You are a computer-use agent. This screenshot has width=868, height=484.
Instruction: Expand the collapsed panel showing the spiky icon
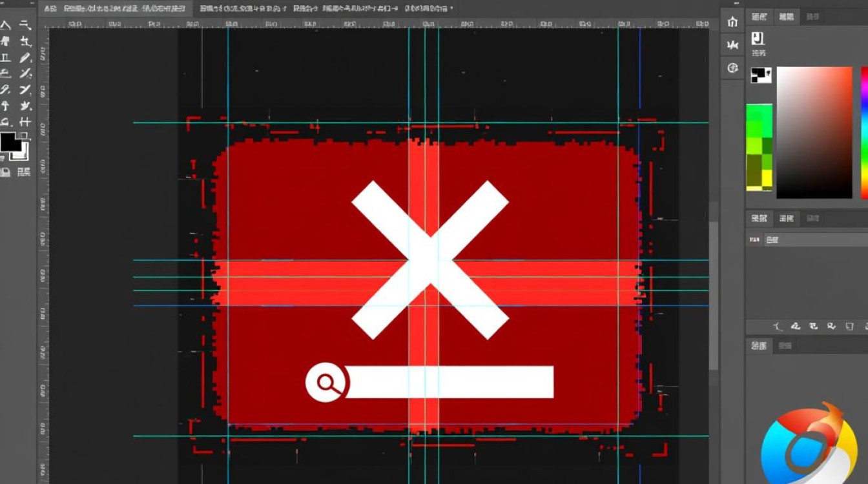[732, 45]
